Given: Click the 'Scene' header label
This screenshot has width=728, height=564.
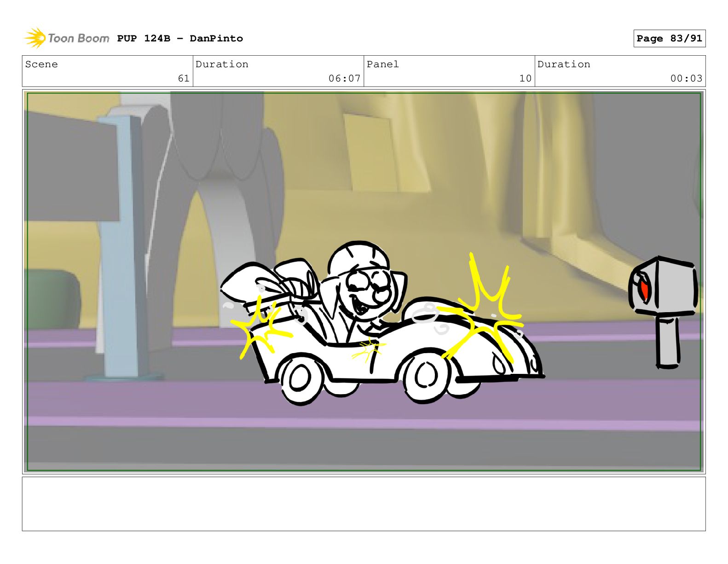Looking at the screenshot, I should [41, 64].
